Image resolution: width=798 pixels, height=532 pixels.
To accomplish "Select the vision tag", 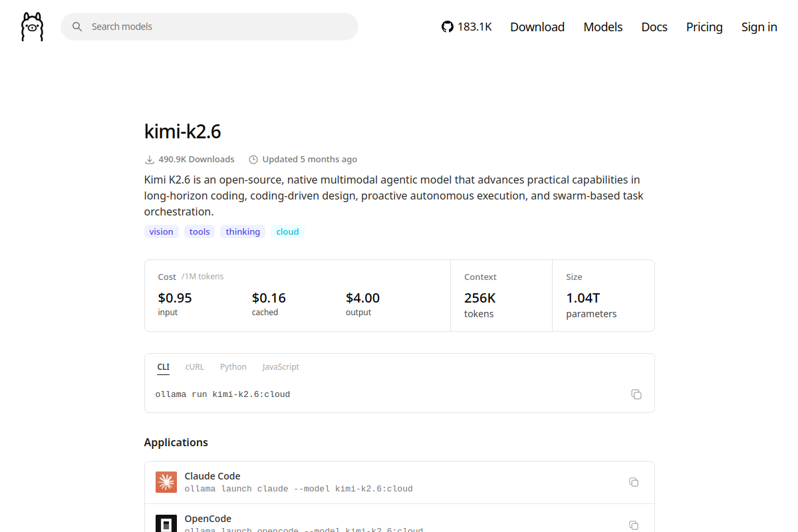I will 161,231.
